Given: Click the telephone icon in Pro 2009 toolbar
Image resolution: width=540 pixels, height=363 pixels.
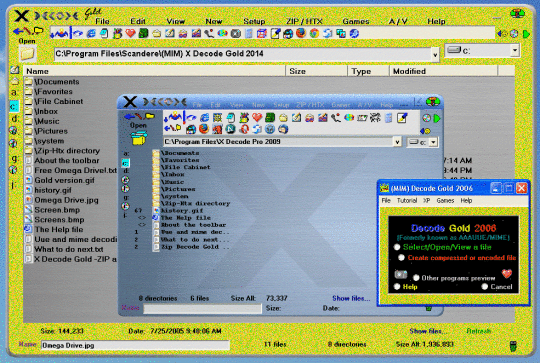Looking at the screenshot, I should point(336,118).
